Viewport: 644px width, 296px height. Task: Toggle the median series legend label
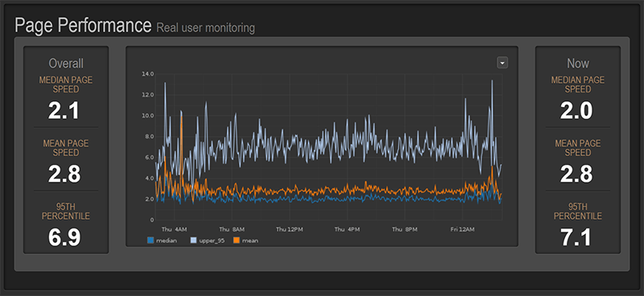click(x=167, y=241)
